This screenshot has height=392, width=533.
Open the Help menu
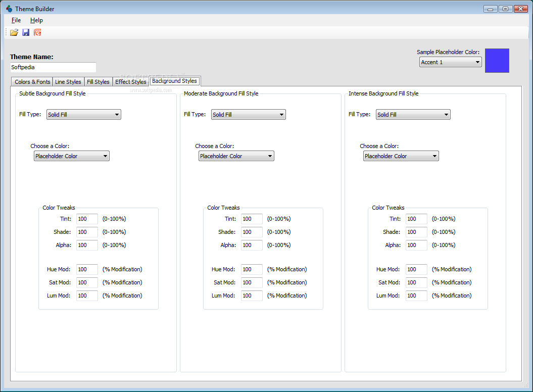click(x=36, y=20)
